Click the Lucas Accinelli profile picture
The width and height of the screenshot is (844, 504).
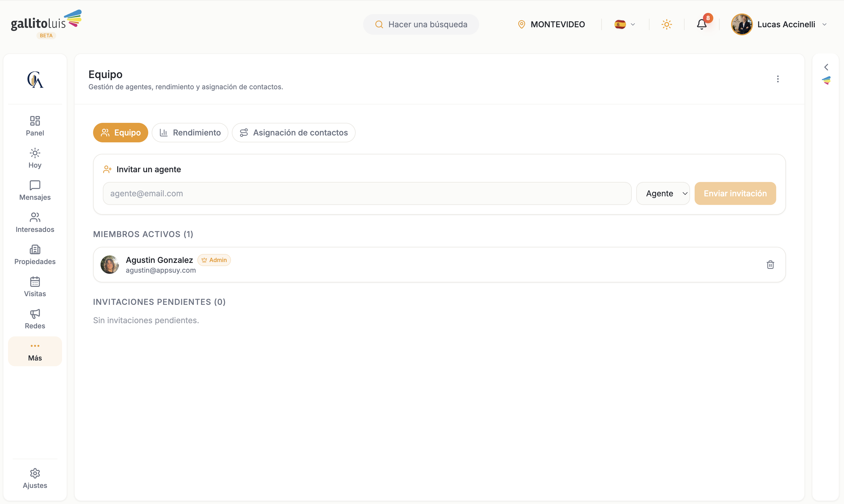coord(741,24)
